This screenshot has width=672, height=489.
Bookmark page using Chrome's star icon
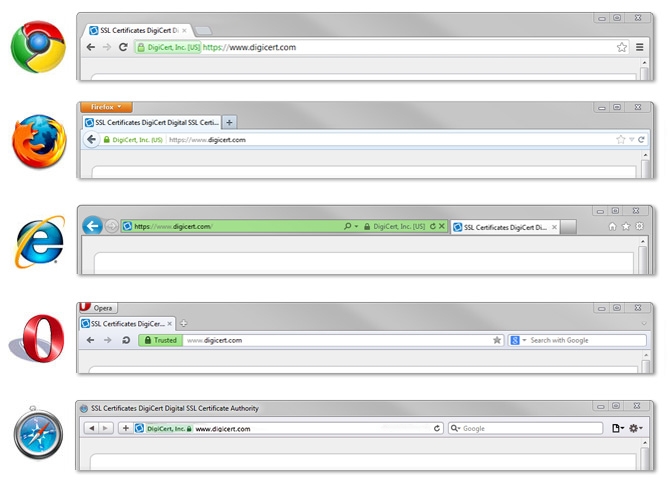click(621, 47)
